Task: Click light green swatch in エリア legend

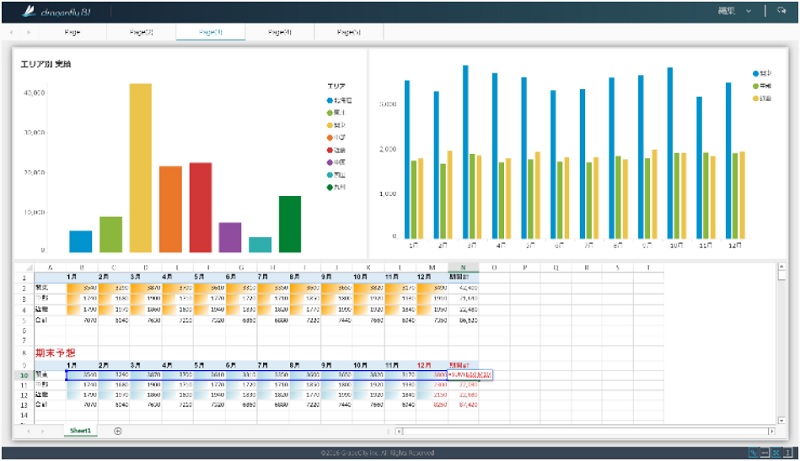Action: [x=330, y=113]
